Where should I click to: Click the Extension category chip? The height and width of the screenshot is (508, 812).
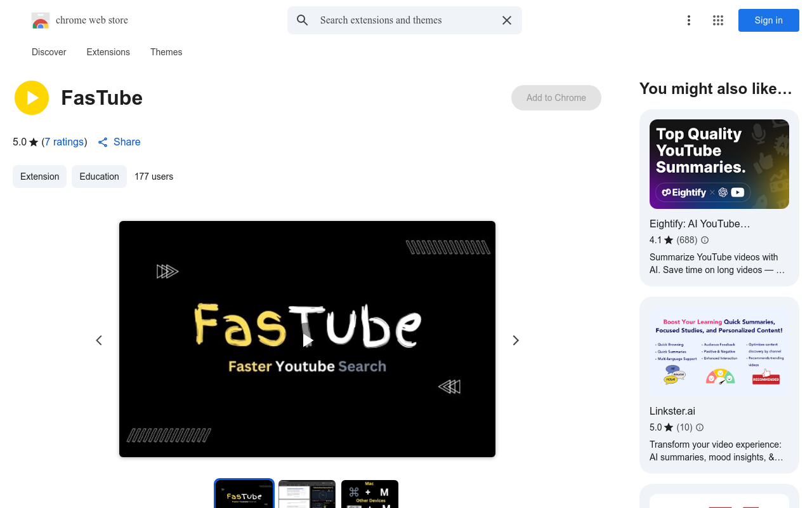point(39,177)
